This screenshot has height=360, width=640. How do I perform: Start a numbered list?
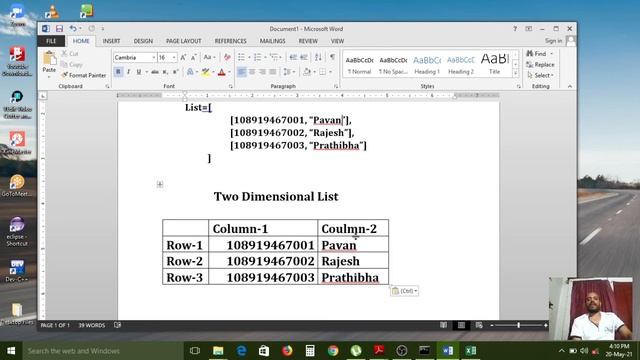click(x=258, y=58)
